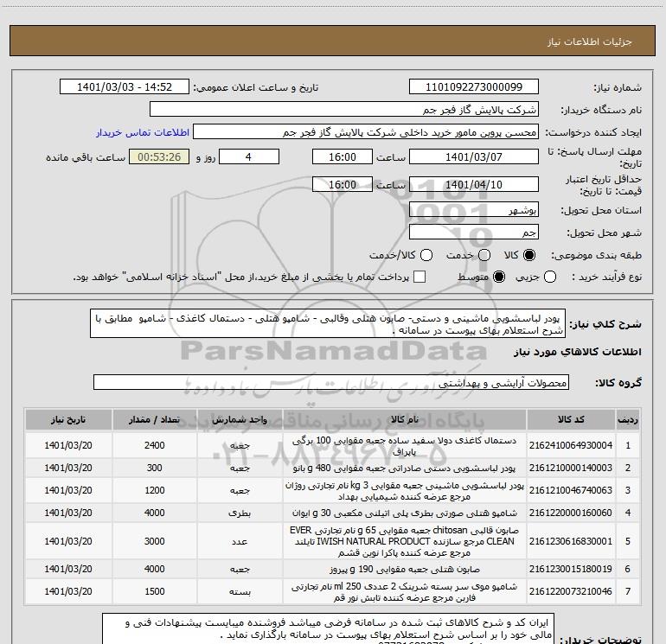Click the buyer notes box ایران کد و شرح کالاهای

pos(328,628)
